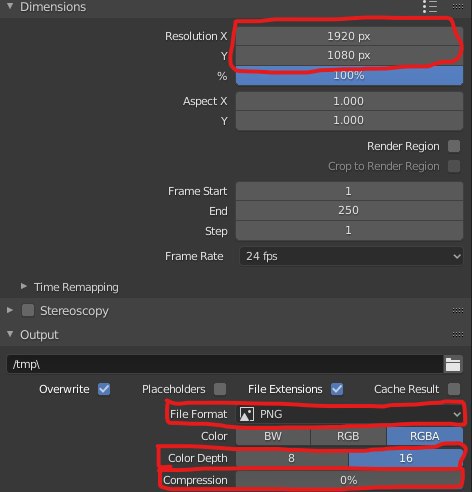Click the resolution percentage slider

(x=349, y=75)
